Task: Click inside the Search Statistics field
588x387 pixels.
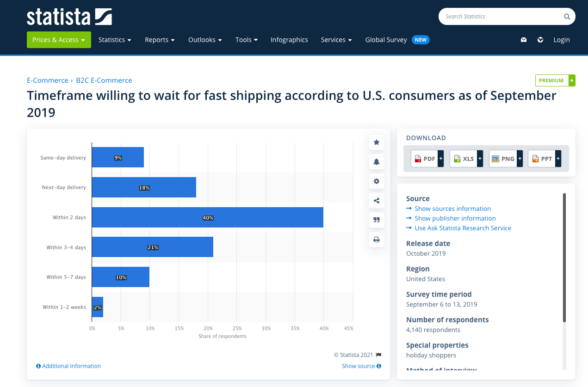Action: tap(500, 16)
